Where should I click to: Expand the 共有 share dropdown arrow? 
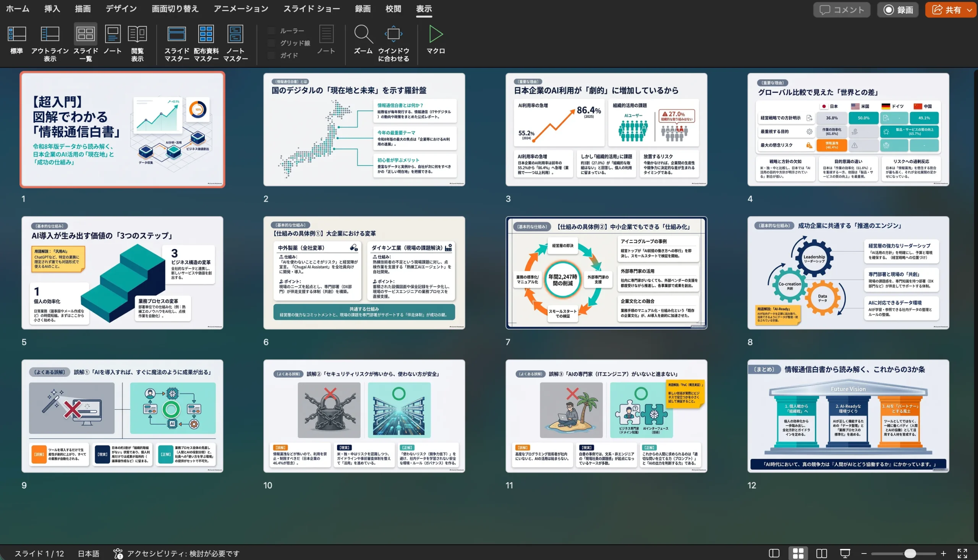tap(970, 10)
